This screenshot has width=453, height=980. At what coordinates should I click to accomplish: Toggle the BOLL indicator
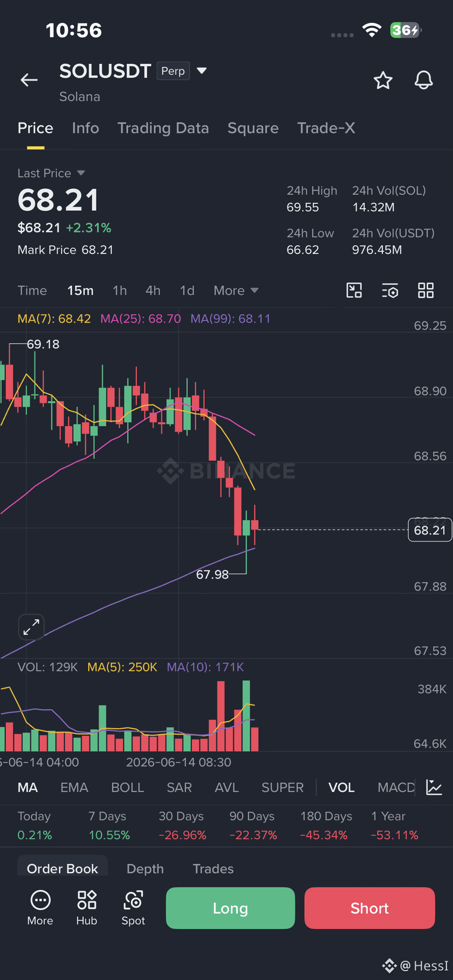(x=127, y=787)
